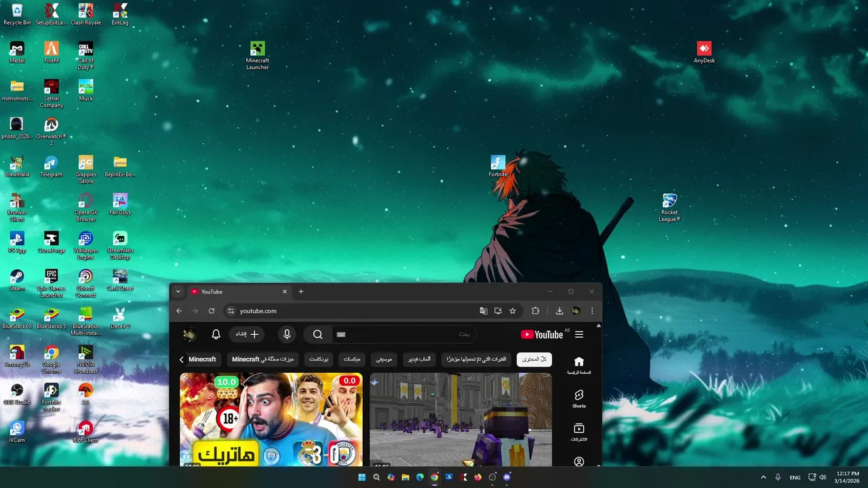
Task: Select the 'ميزات ممكنة في Minecraft' chip
Action: [263, 359]
